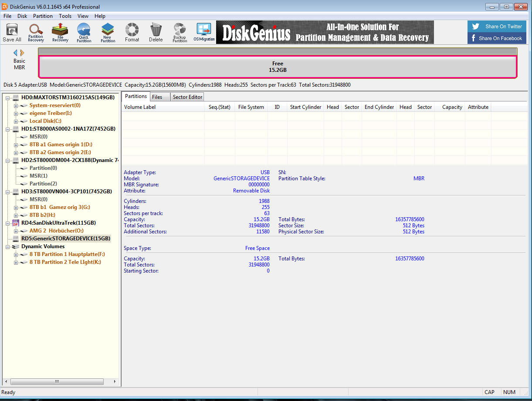Screen dimensions: 532x401
Task: Select the Free 15.2GB disk map bar
Action: pos(278,67)
